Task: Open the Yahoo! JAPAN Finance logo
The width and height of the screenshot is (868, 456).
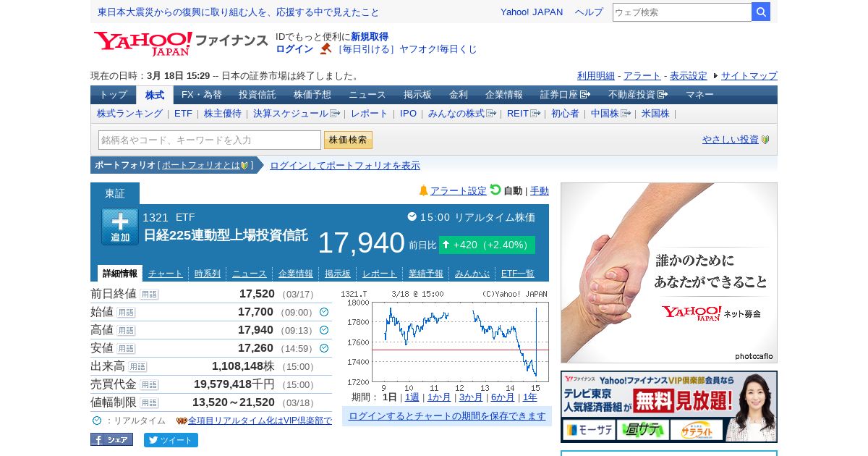Action: pyautogui.click(x=181, y=43)
